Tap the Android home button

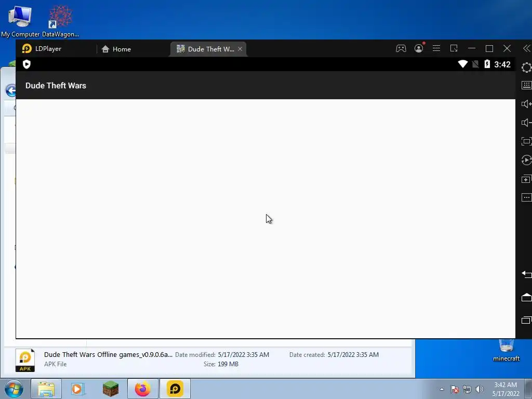pyautogui.click(x=527, y=297)
